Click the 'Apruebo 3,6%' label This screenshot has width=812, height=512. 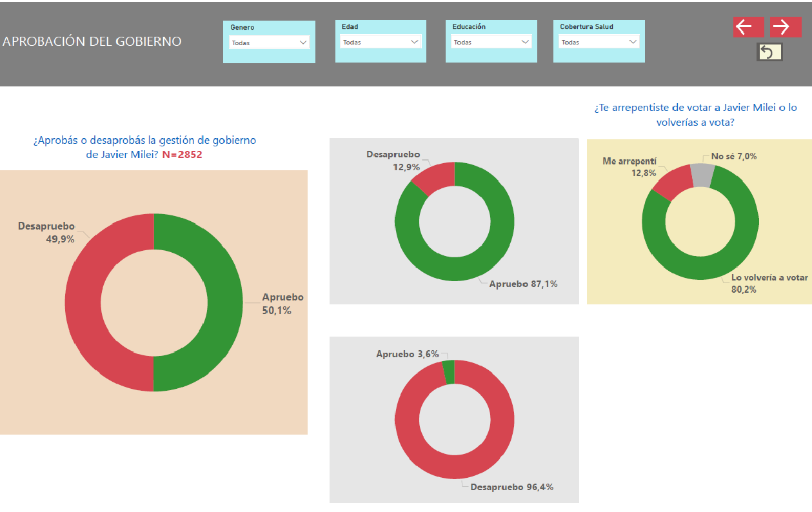tap(408, 354)
